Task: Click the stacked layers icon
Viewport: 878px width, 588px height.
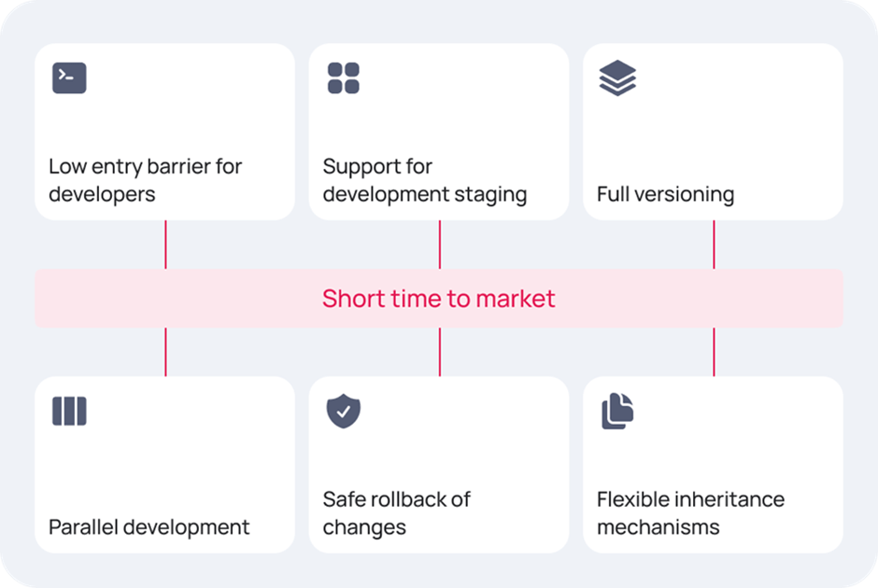Action: point(617,77)
